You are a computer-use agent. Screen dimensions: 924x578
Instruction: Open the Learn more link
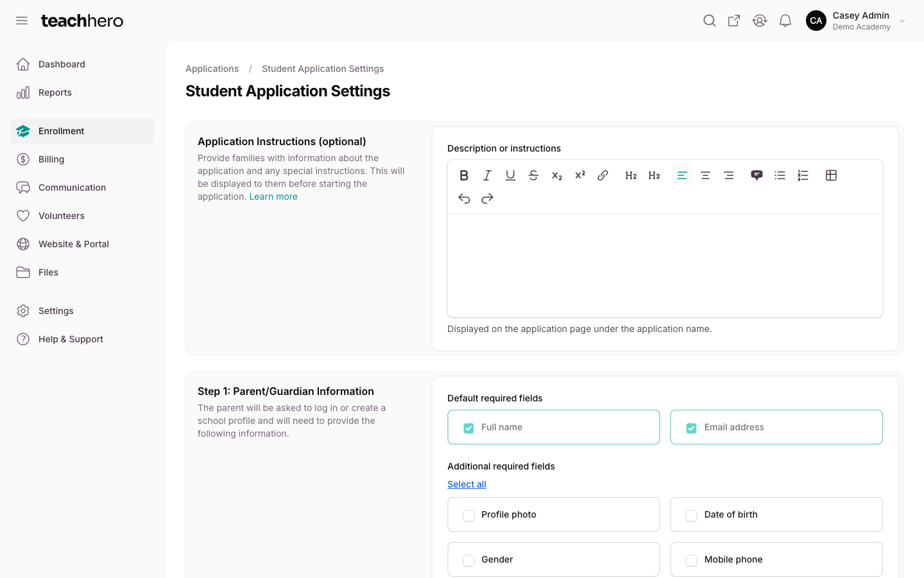pyautogui.click(x=273, y=197)
